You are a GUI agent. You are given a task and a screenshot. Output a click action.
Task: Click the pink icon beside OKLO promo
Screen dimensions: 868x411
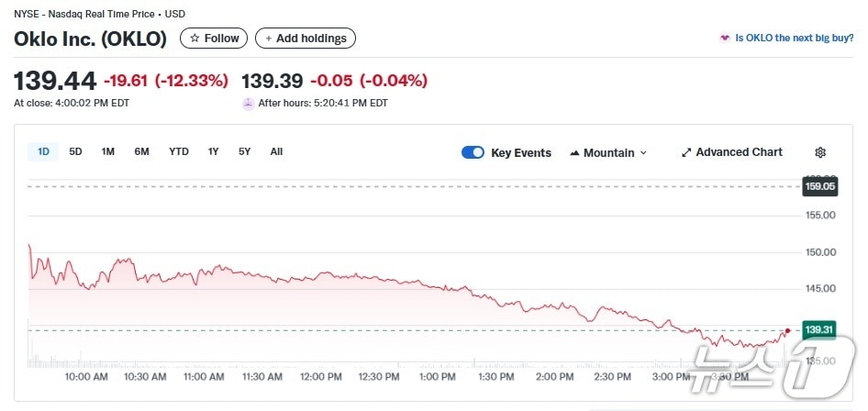pos(725,39)
